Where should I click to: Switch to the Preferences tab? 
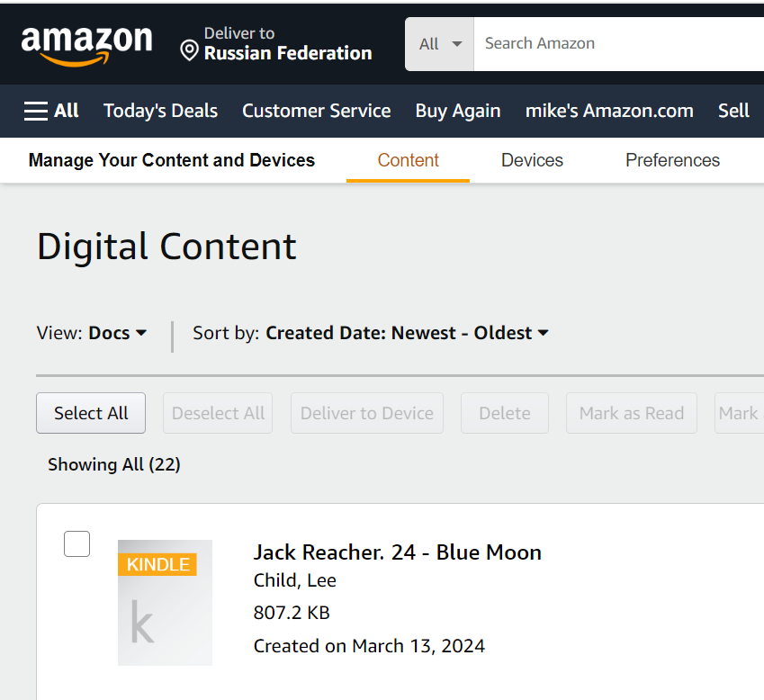(x=672, y=160)
